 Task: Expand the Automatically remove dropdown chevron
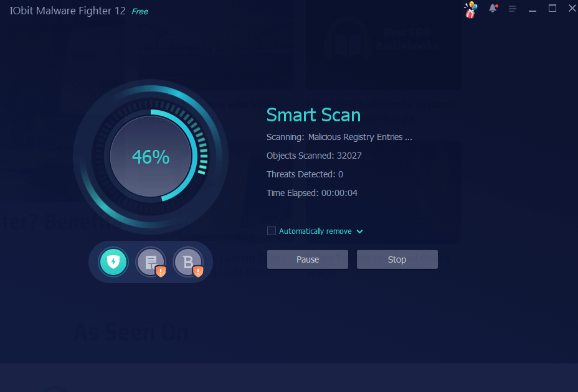click(360, 231)
